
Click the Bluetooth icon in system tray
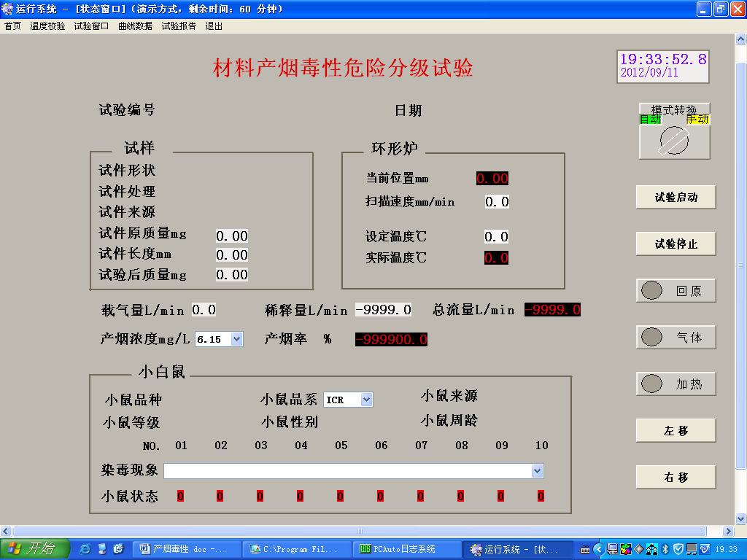tap(665, 549)
